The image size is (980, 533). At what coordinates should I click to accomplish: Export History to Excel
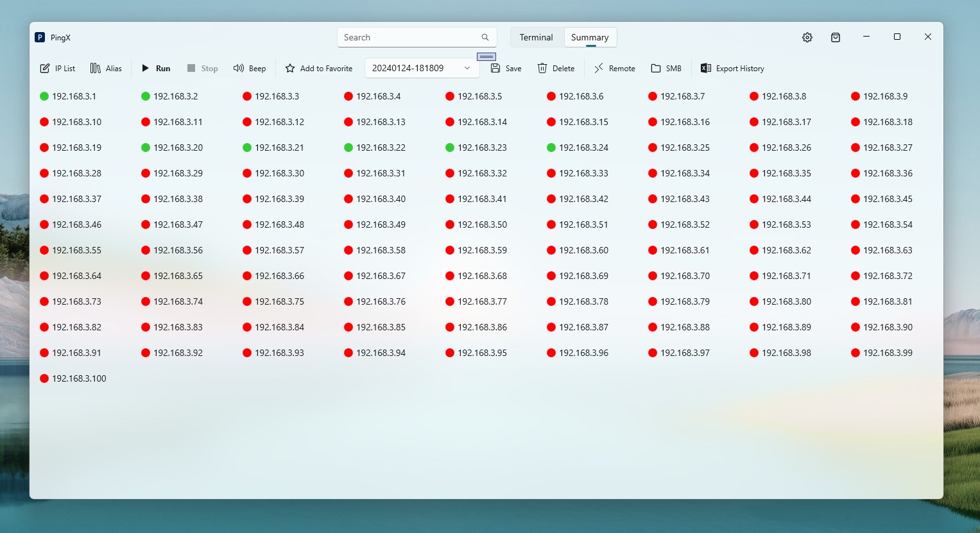click(732, 68)
